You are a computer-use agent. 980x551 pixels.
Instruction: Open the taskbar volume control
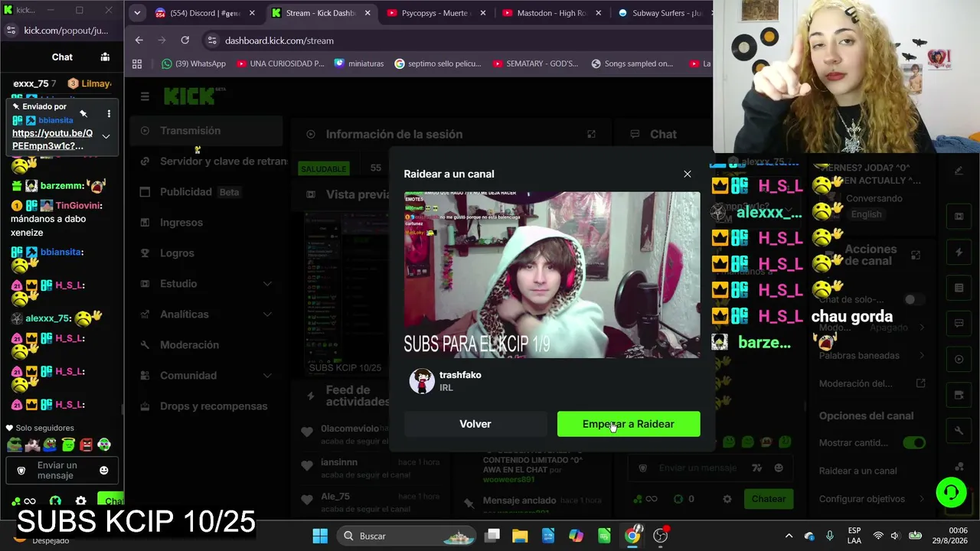[896, 536]
